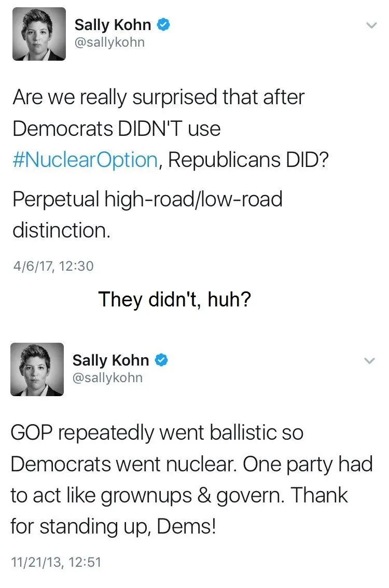
Task: Click the verified badge on the 2013 tweet
Action: pos(162,360)
